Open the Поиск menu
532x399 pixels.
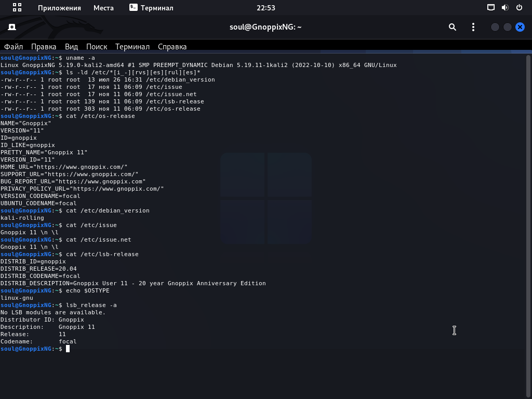[x=97, y=46]
